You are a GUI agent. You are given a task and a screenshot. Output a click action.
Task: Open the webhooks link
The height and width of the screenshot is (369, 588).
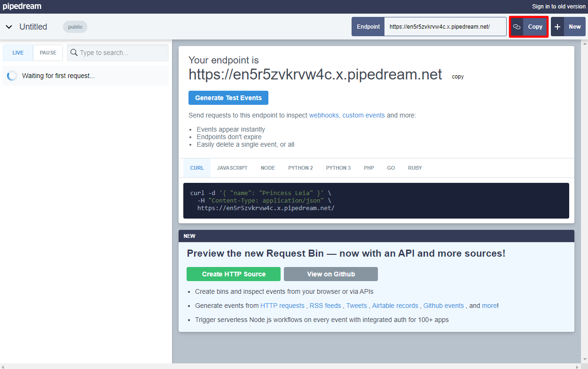[x=324, y=115]
